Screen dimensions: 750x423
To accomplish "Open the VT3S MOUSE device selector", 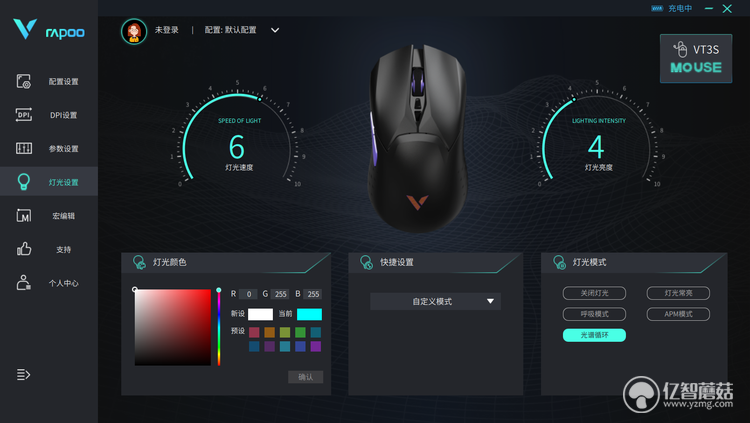I will pos(696,58).
